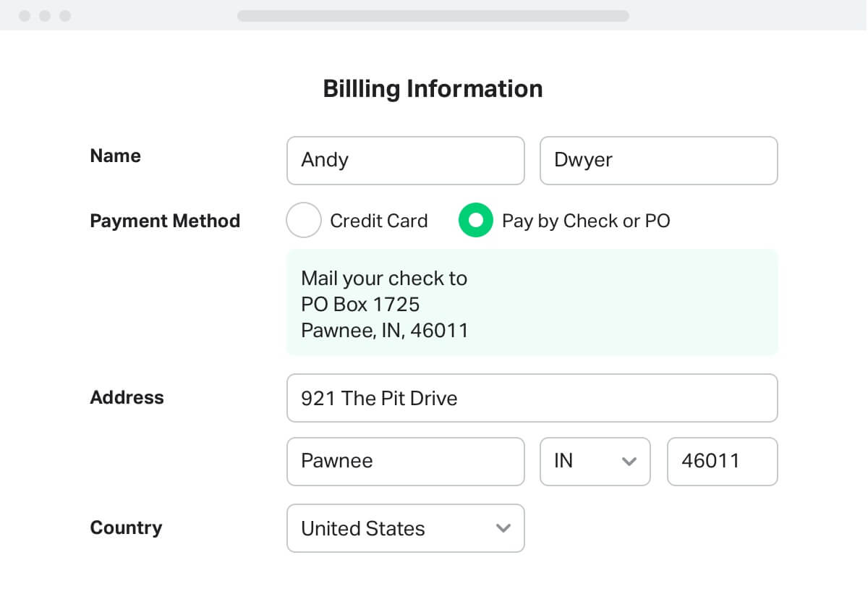The width and height of the screenshot is (868, 602).
Task: Select the last name field showing Dwyer
Action: [658, 160]
